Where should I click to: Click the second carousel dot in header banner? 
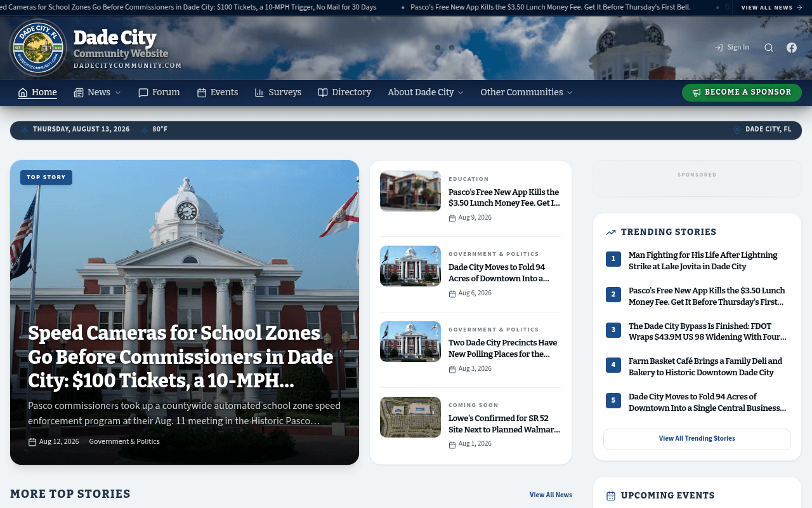click(452, 48)
